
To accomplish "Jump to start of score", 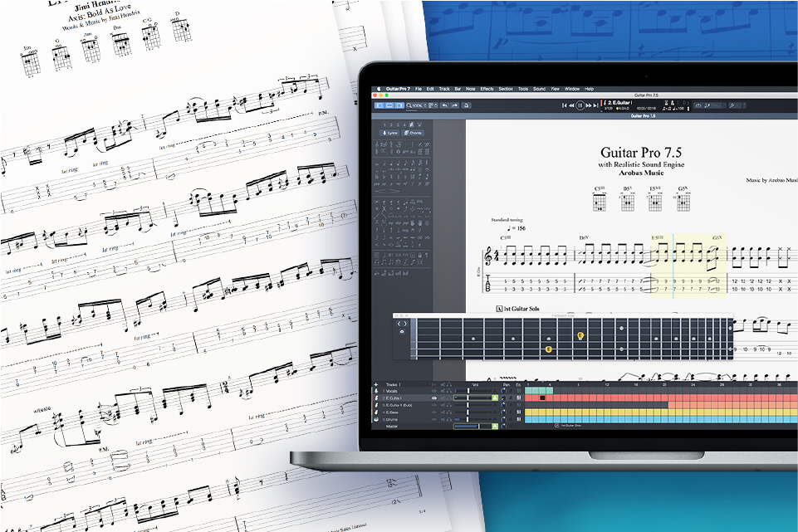I will click(564, 105).
